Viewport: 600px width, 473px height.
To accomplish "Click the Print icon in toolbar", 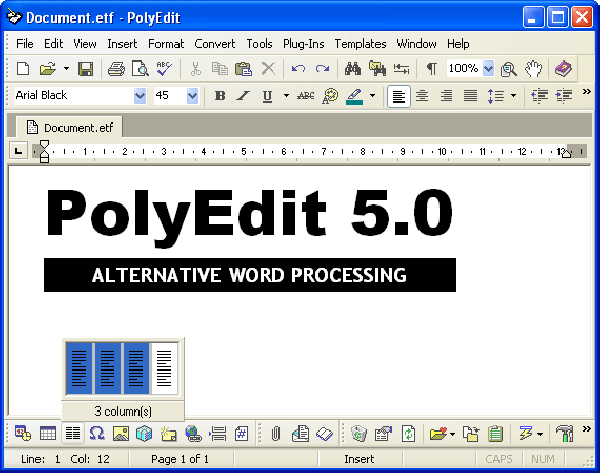I will tap(116, 69).
